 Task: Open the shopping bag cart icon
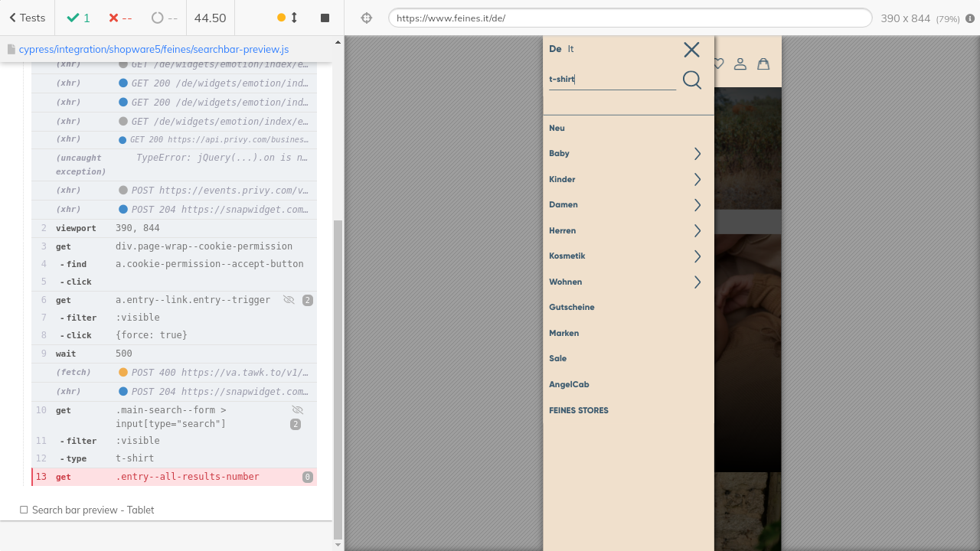pyautogui.click(x=763, y=64)
